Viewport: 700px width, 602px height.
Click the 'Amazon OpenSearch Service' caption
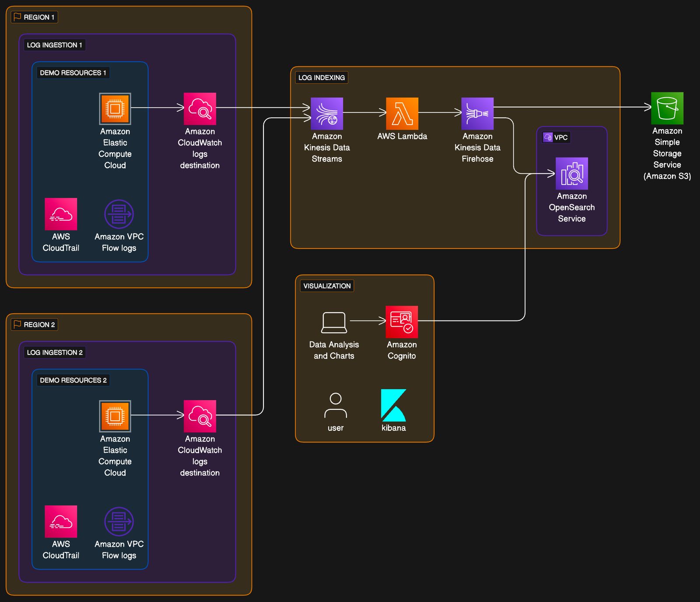572,207
